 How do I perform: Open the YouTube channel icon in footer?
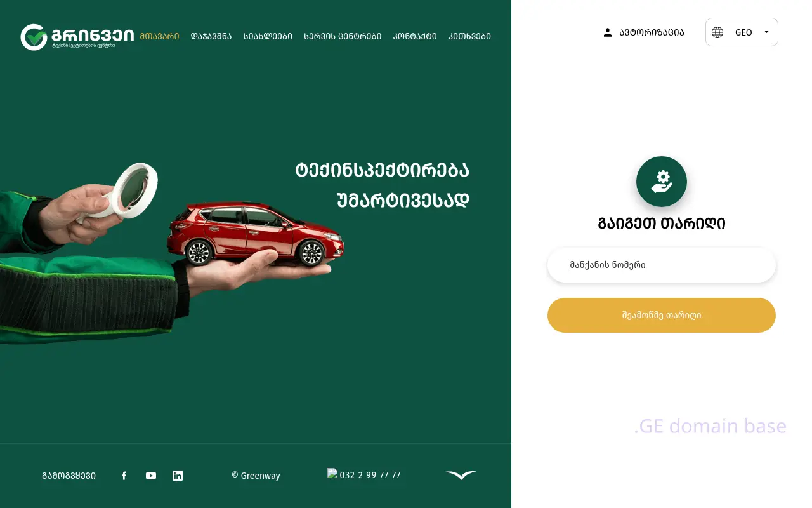tap(151, 476)
